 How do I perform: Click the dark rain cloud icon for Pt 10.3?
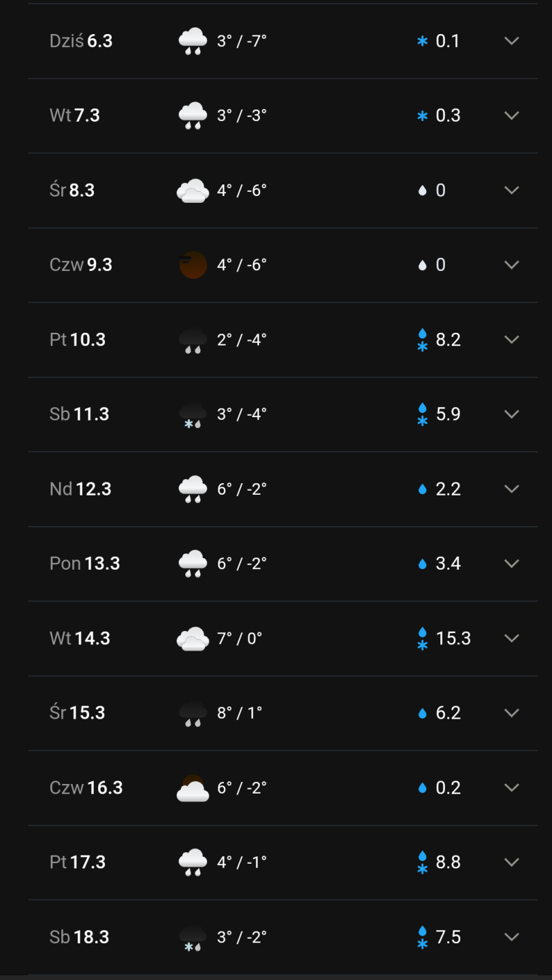point(193,340)
